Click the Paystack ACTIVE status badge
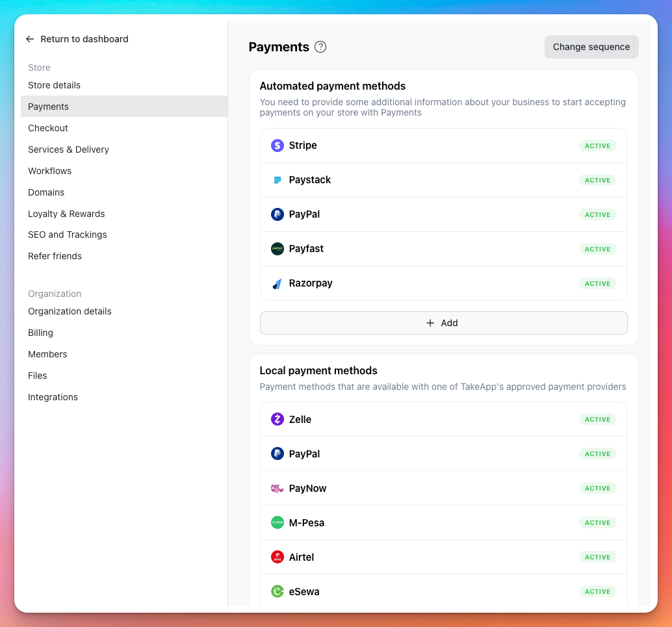Image resolution: width=672 pixels, height=627 pixels. pyautogui.click(x=597, y=180)
